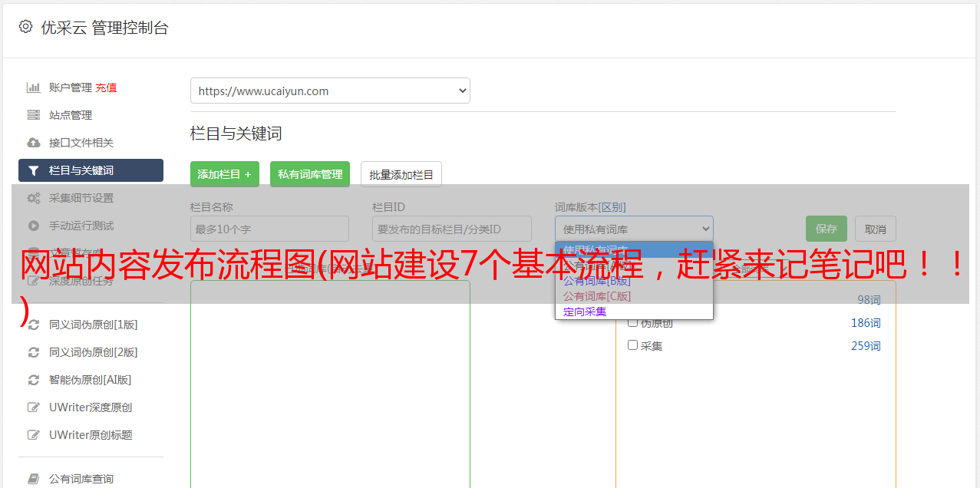Click the [区别] link beside 词库版本
The image size is (980, 488).
click(x=613, y=207)
